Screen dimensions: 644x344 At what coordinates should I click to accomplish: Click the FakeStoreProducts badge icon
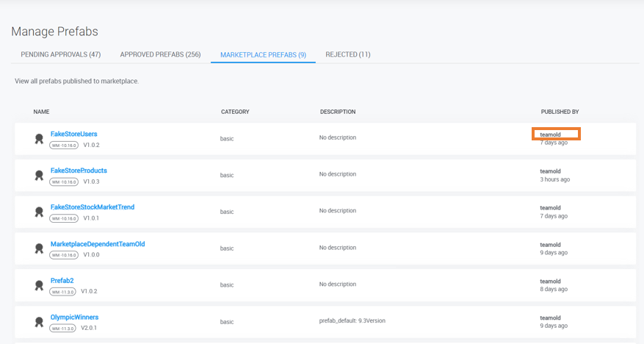(39, 176)
